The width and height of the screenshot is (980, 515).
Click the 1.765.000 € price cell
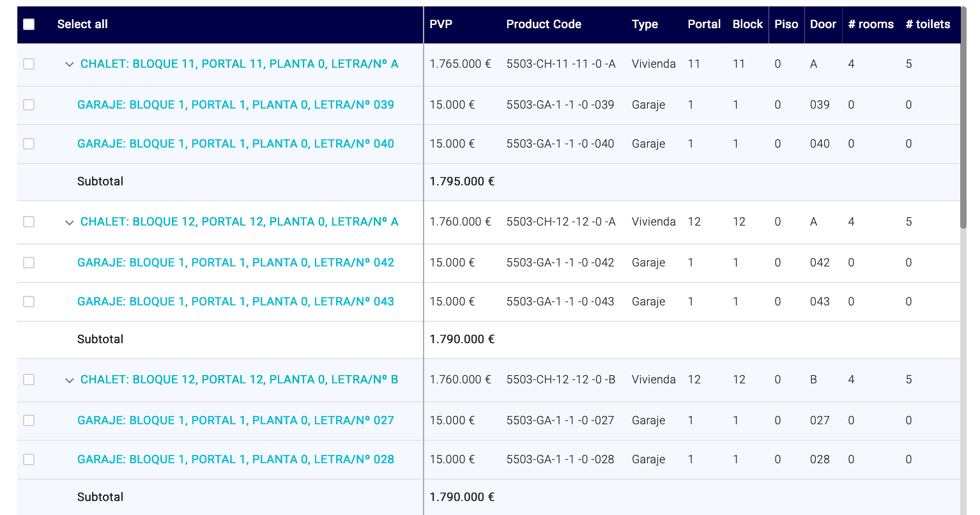pyautogui.click(x=460, y=64)
